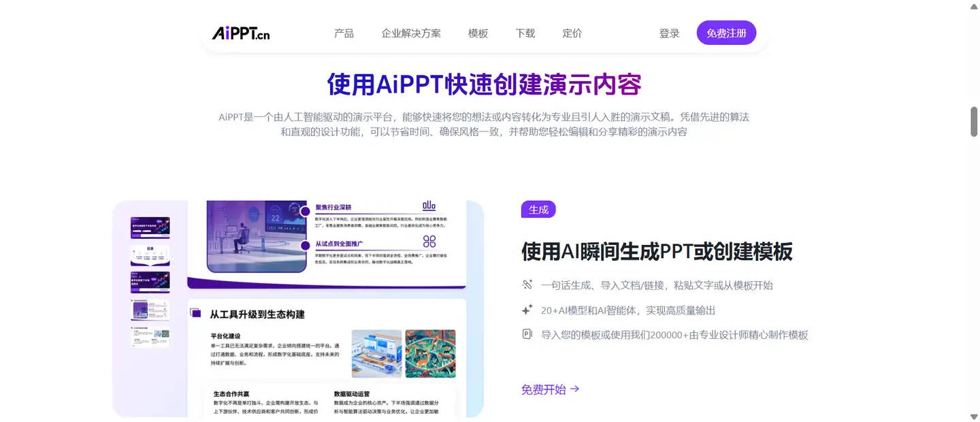Open the 企业解决方案 menu
This screenshot has height=422, width=980.
(411, 33)
